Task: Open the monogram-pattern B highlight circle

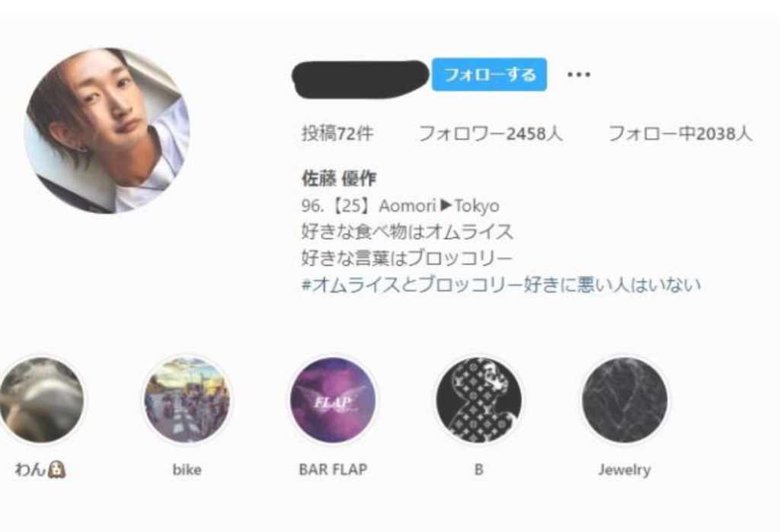Action: (x=478, y=400)
